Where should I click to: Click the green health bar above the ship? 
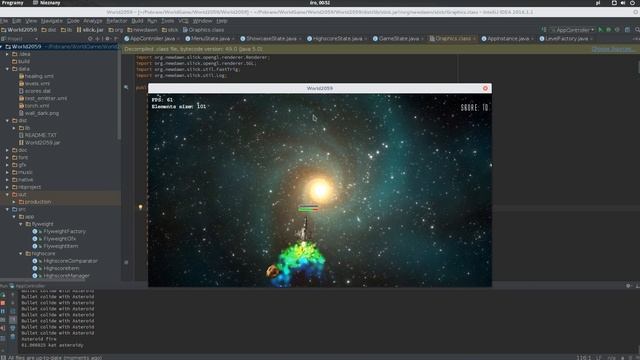pyautogui.click(x=308, y=209)
